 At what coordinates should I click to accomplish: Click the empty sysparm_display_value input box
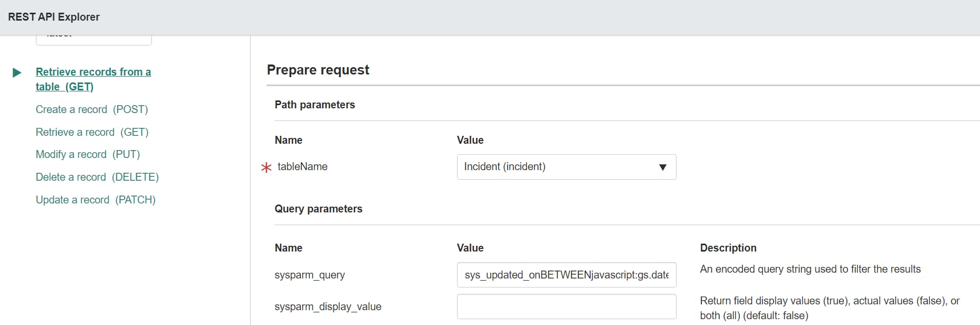566,307
